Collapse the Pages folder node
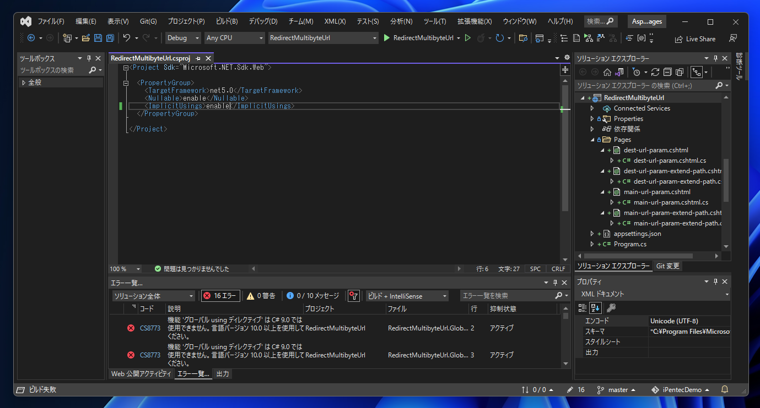The height and width of the screenshot is (408, 760). tap(592, 140)
